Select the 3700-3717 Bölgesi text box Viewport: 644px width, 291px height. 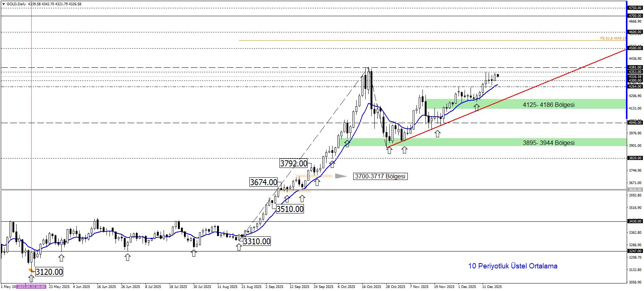tap(380, 176)
